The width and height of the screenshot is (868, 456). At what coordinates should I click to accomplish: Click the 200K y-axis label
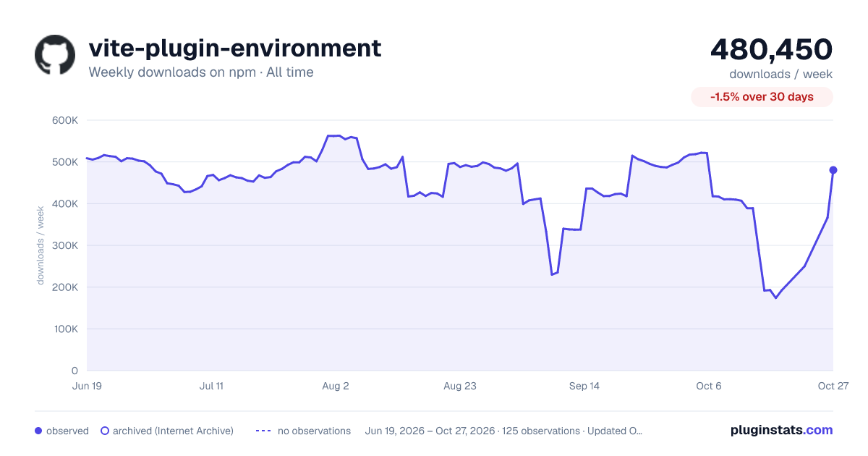(x=65, y=287)
